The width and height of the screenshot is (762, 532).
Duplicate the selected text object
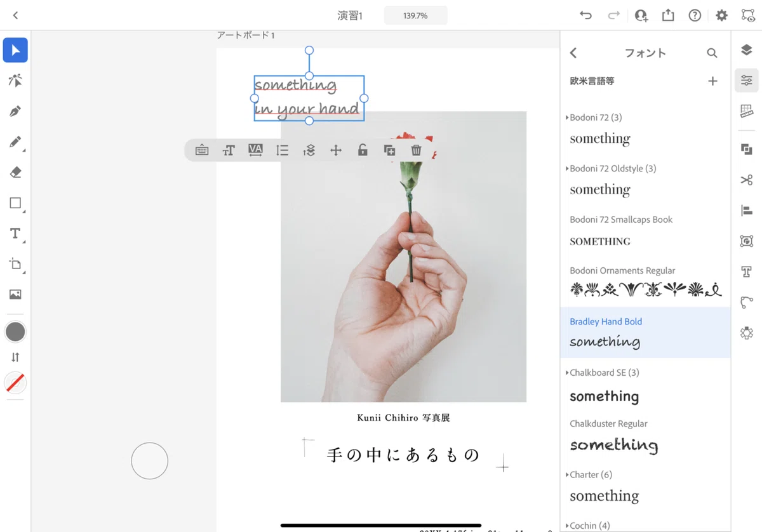pyautogui.click(x=389, y=150)
